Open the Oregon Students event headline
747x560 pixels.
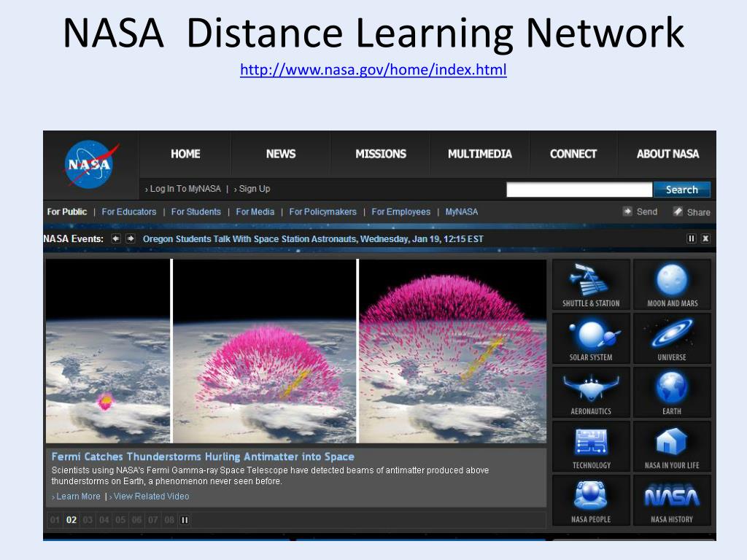point(313,239)
